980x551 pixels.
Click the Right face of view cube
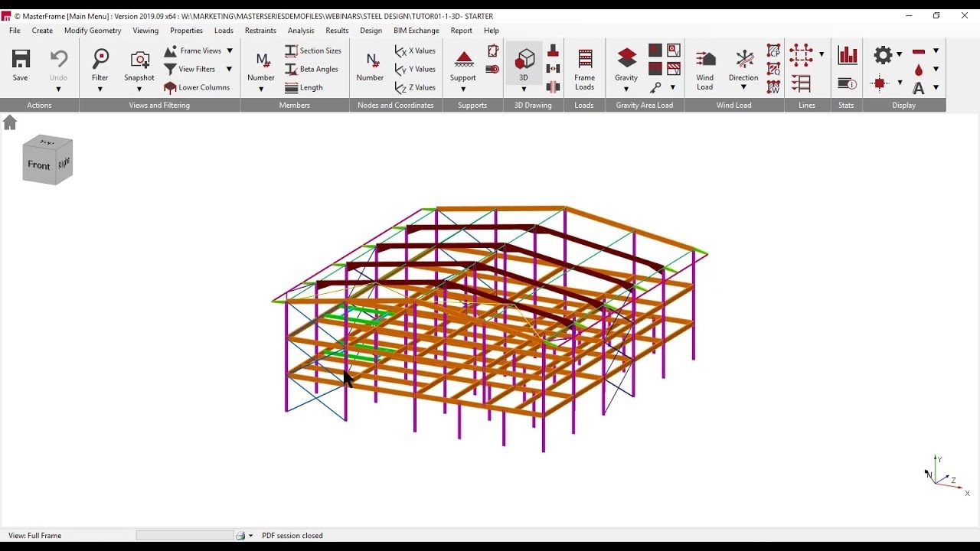[x=64, y=162]
